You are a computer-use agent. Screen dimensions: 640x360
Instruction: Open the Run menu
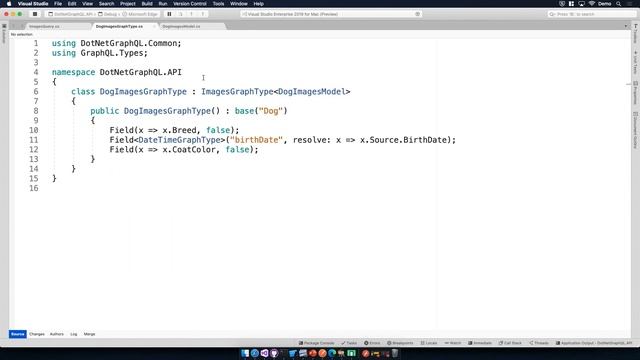pos(163,4)
